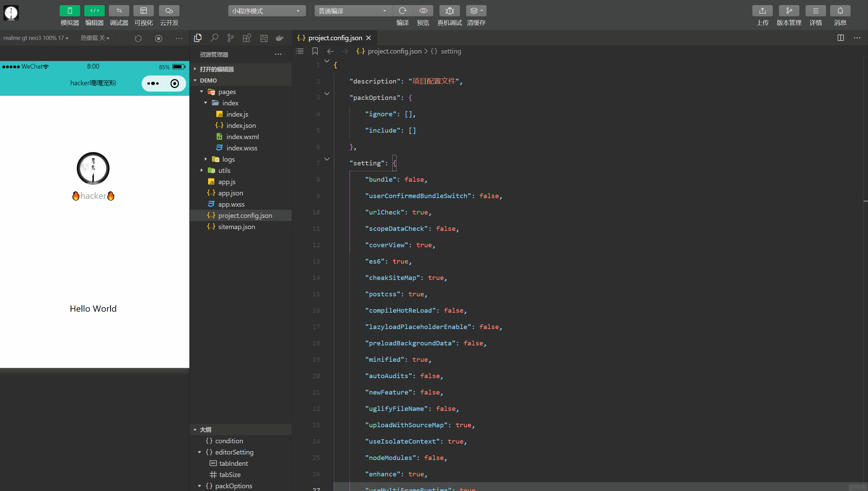Click the search icon in the editor sidebar
The height and width of the screenshot is (491, 868).
[214, 38]
